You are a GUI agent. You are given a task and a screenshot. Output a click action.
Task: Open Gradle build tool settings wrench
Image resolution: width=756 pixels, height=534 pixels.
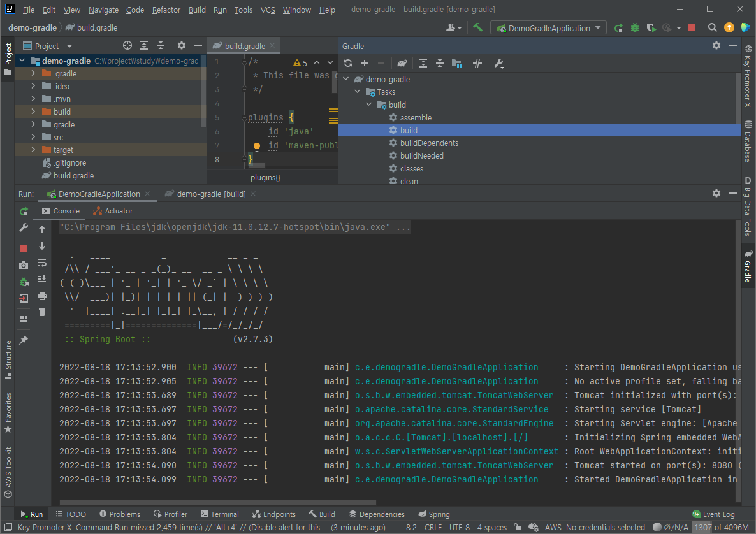coord(499,63)
